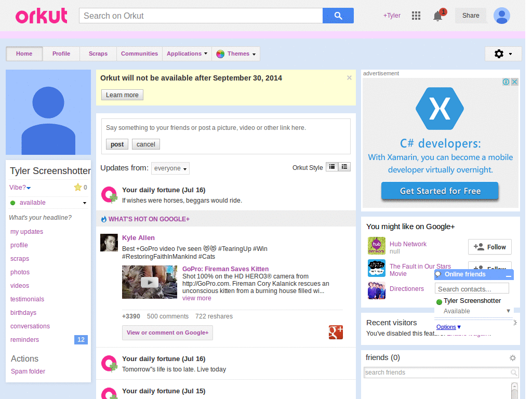Open the Google apps grid icon
The image size is (532, 399).
(416, 16)
